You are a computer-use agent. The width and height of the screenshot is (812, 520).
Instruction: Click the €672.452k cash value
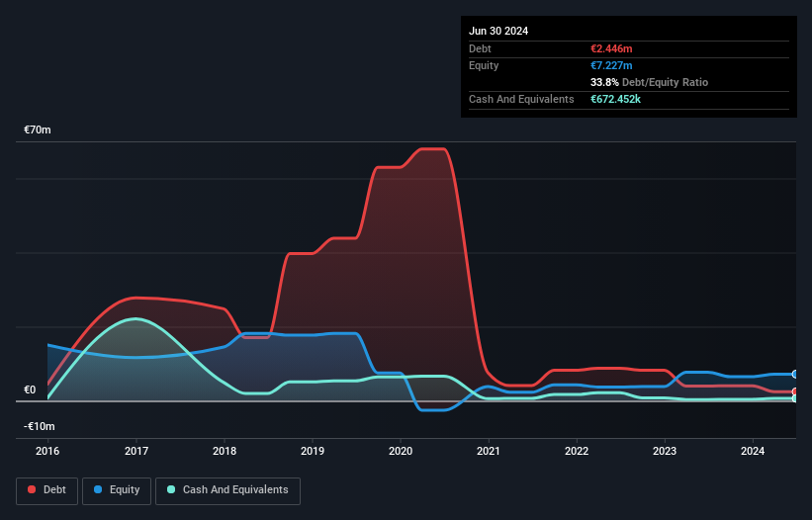coord(615,99)
